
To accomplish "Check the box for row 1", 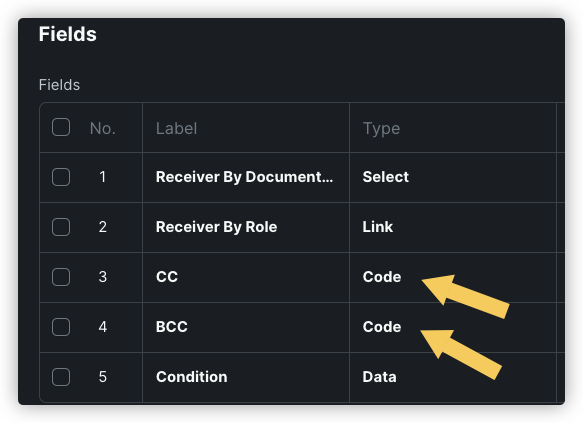I will 61,177.
